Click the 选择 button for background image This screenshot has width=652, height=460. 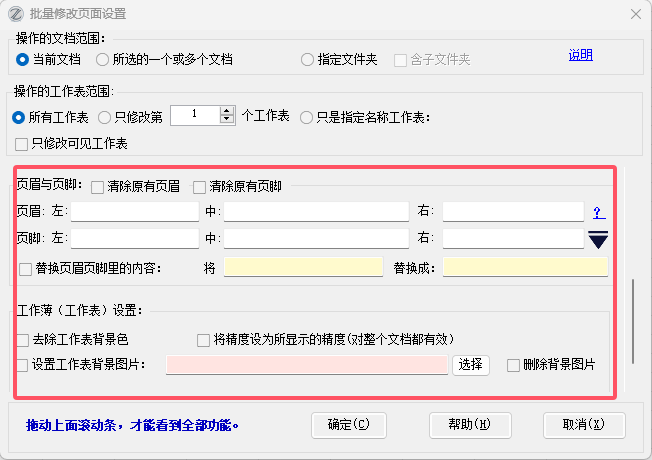471,365
